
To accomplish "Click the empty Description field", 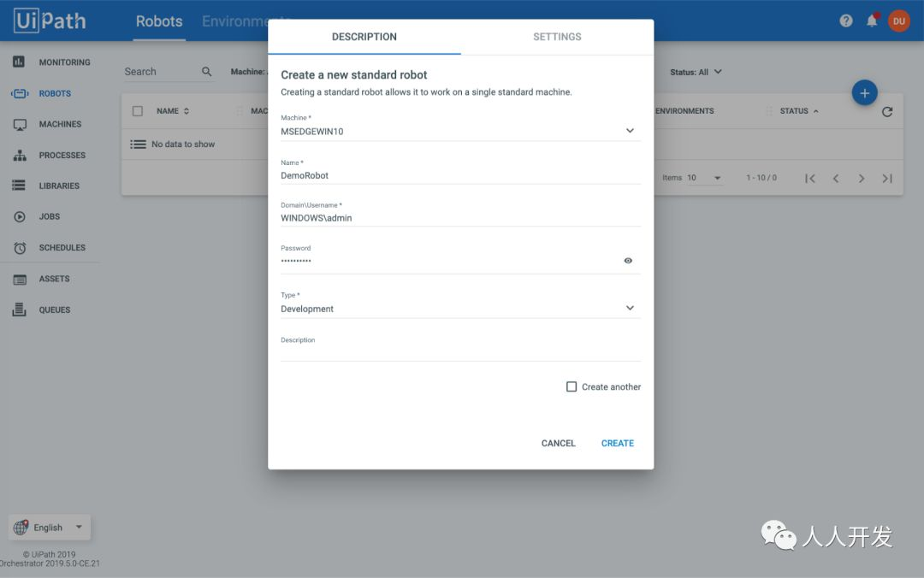I will 460,352.
